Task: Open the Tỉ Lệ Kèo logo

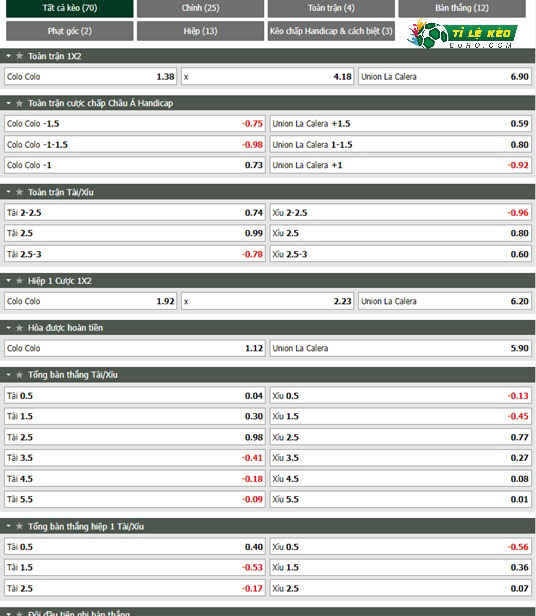Action: pyautogui.click(x=462, y=34)
